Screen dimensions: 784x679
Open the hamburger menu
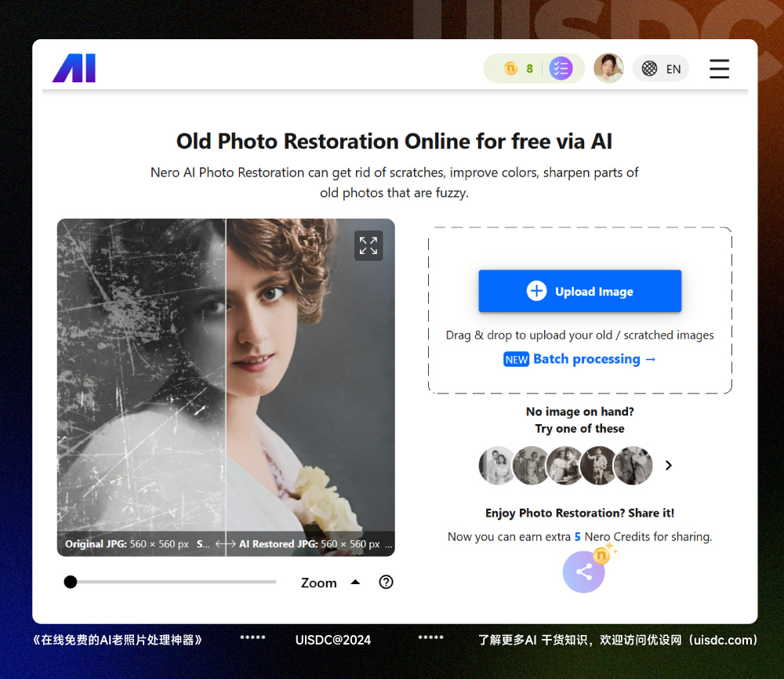(719, 69)
